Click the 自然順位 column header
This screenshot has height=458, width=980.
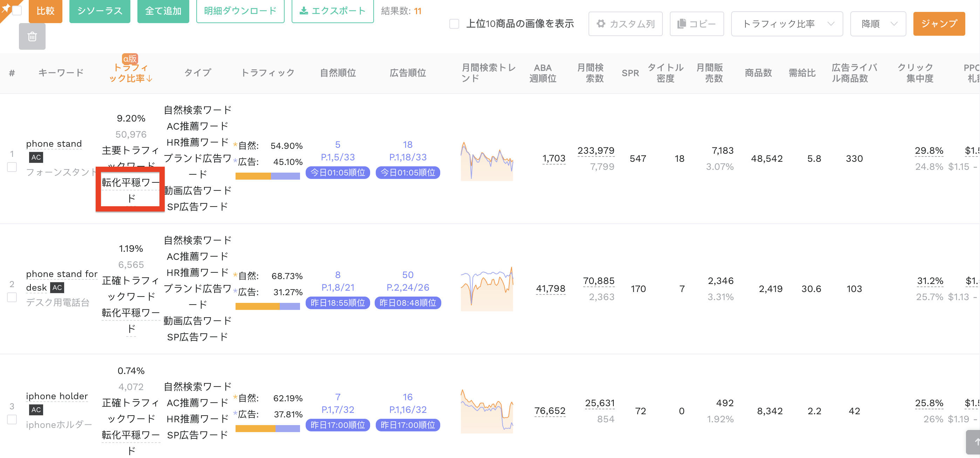[x=338, y=72]
